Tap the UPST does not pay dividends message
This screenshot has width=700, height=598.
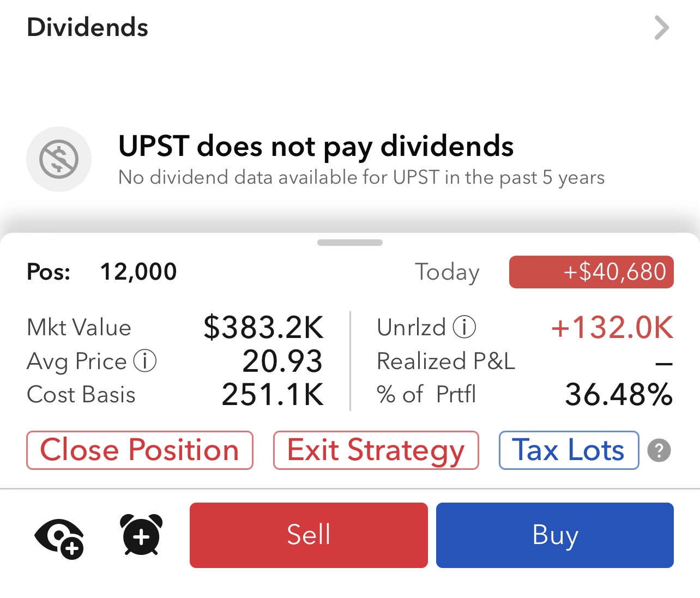(316, 147)
